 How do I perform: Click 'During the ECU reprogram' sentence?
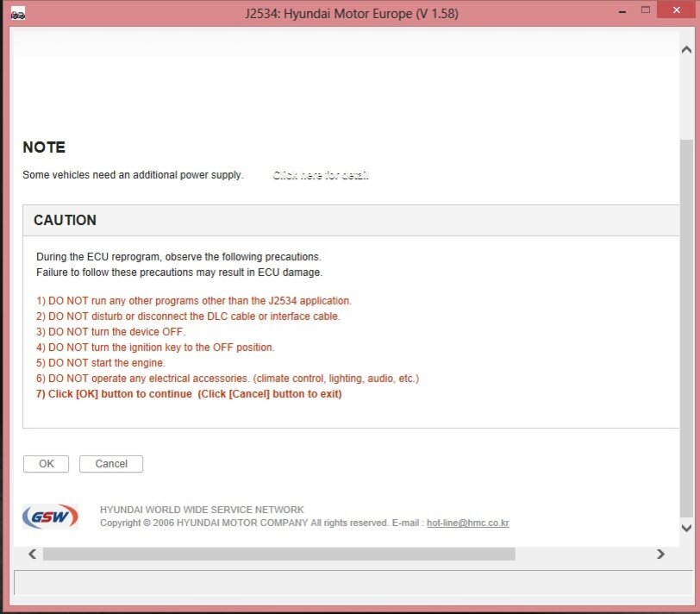[178, 257]
